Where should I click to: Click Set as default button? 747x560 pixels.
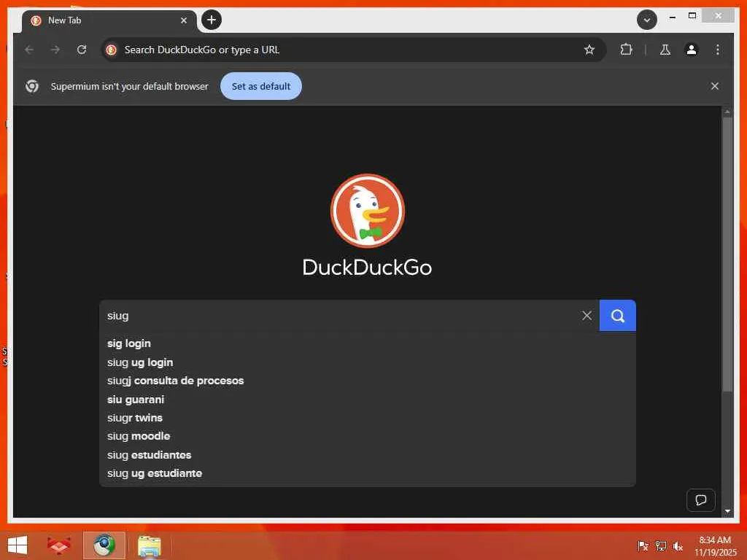pyautogui.click(x=261, y=86)
